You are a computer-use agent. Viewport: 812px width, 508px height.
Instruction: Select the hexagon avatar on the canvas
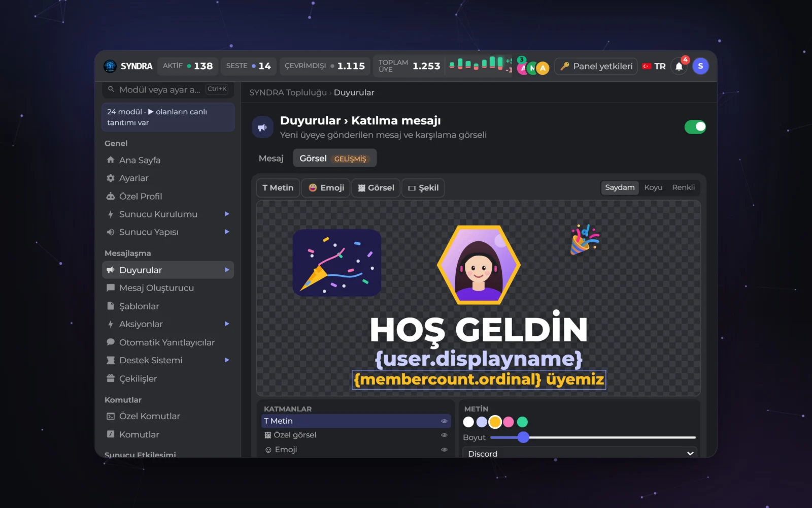479,265
